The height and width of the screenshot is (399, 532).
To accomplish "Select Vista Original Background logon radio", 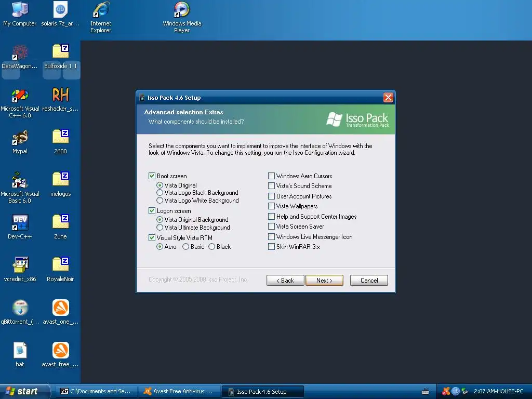I will (159, 220).
